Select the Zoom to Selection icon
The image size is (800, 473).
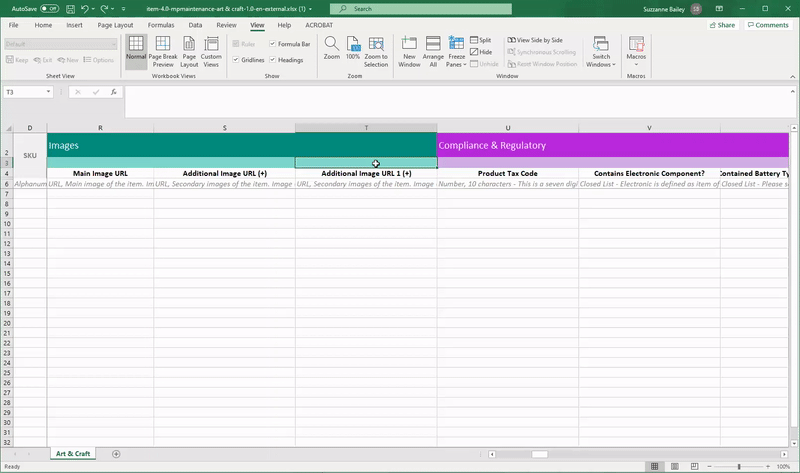click(376, 52)
